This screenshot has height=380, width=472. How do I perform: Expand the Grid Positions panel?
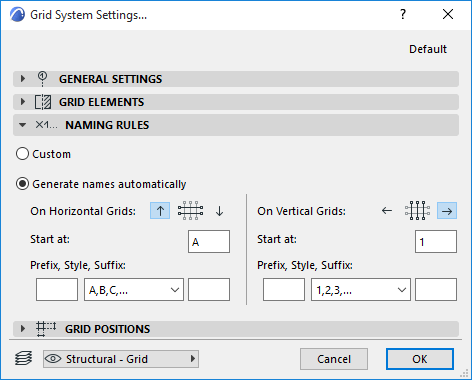(x=22, y=329)
